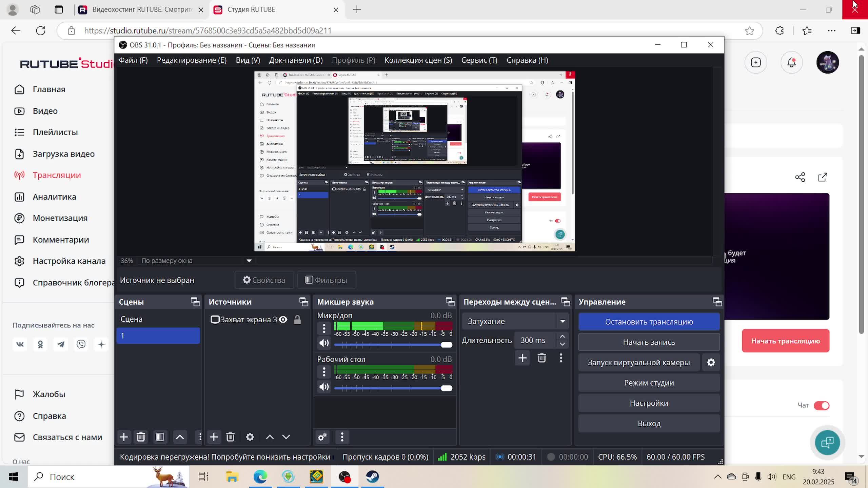The height and width of the screenshot is (488, 868).
Task: Open OBS Studio in Windows taskbar
Action: click(344, 476)
